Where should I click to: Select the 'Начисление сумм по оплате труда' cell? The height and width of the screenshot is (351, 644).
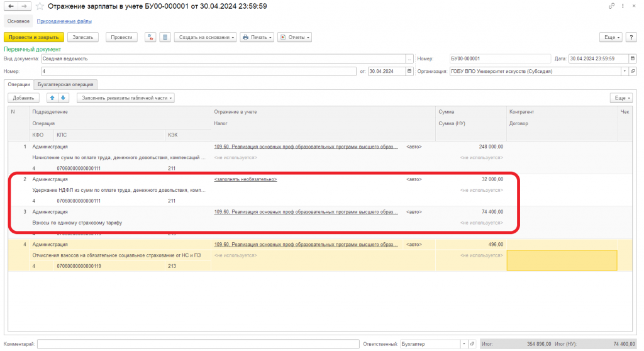(120, 158)
